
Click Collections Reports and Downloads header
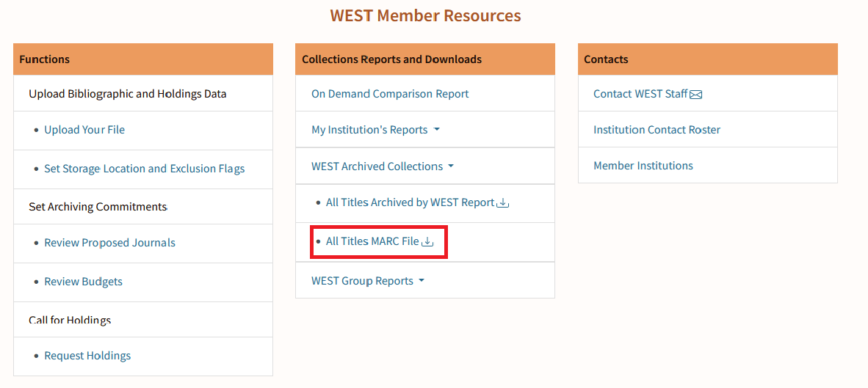pos(425,59)
